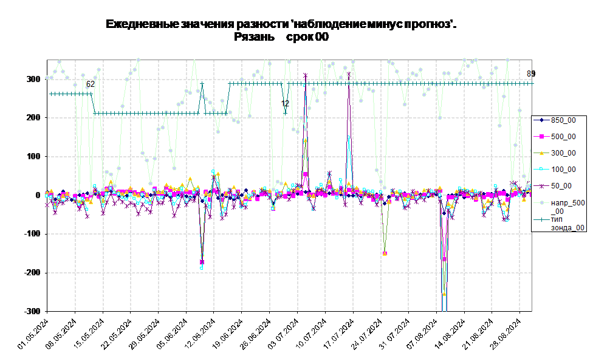
Task: Select the напр_500_00 legend entry
Action: click(x=560, y=207)
